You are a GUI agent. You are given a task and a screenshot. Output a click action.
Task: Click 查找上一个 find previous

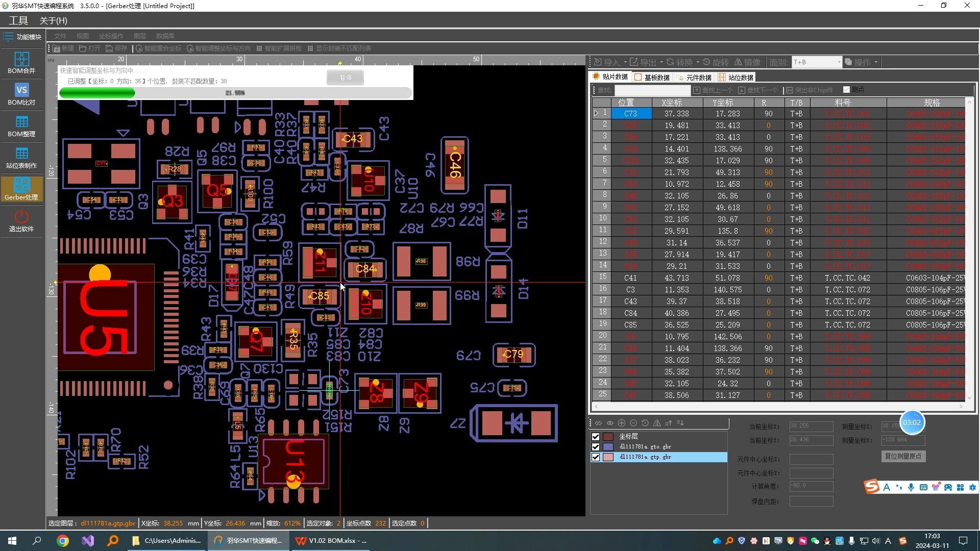(x=713, y=90)
